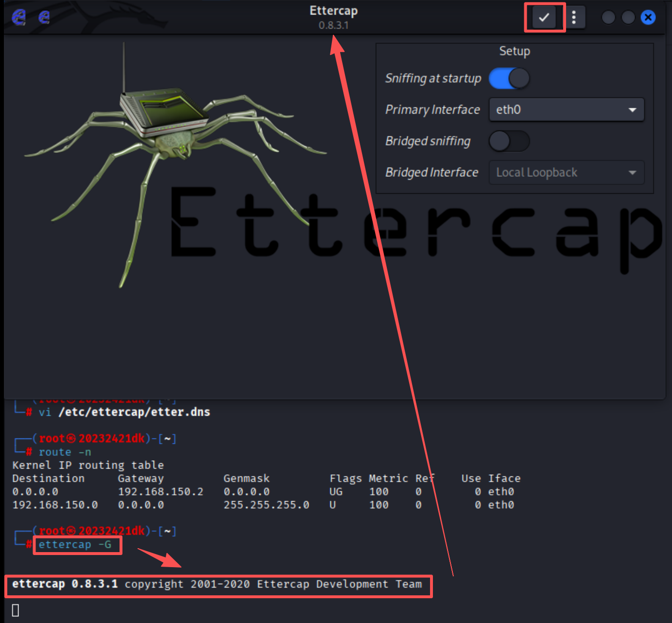Toggle Bridged sniffing switch
The width and height of the screenshot is (672, 623).
[509, 141]
